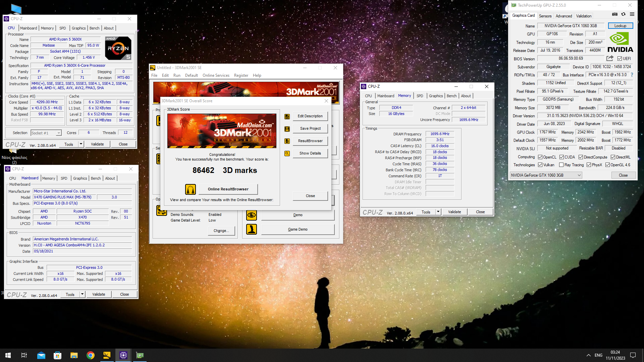Click the Show Details magnifier icon
The height and width of the screenshot is (362, 644).
click(287, 154)
